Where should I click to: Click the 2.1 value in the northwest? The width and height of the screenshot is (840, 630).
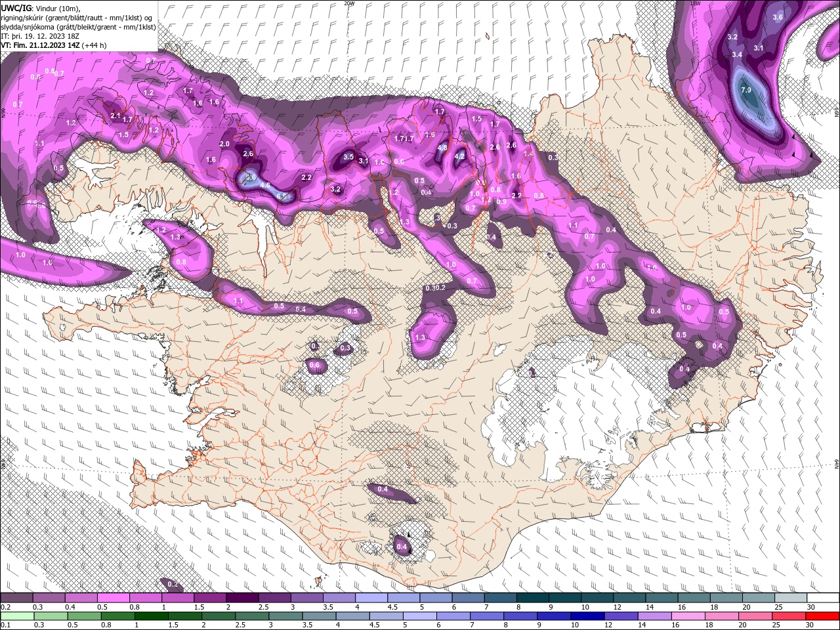(x=116, y=115)
